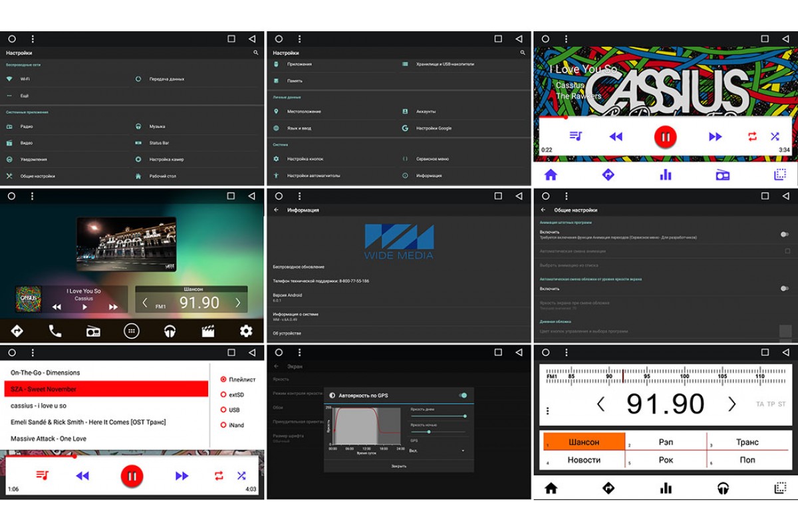Select the Рэп radio preset

(x=666, y=442)
